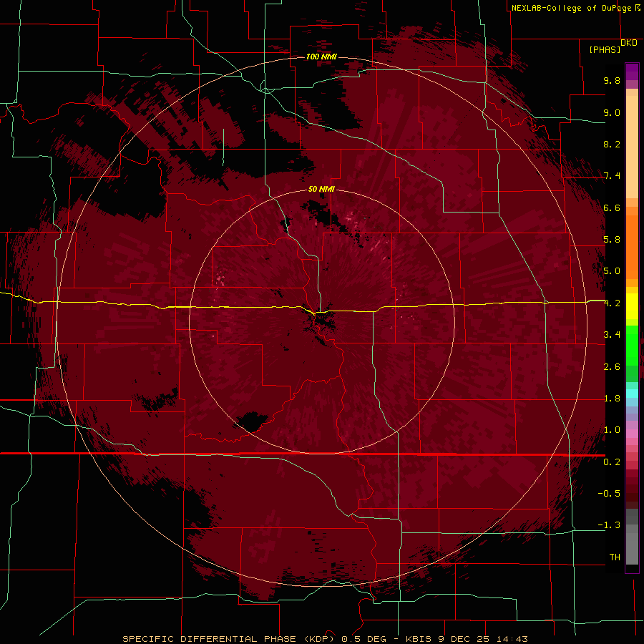Pick the yellow segment of the color bar

pyautogui.click(x=632, y=306)
